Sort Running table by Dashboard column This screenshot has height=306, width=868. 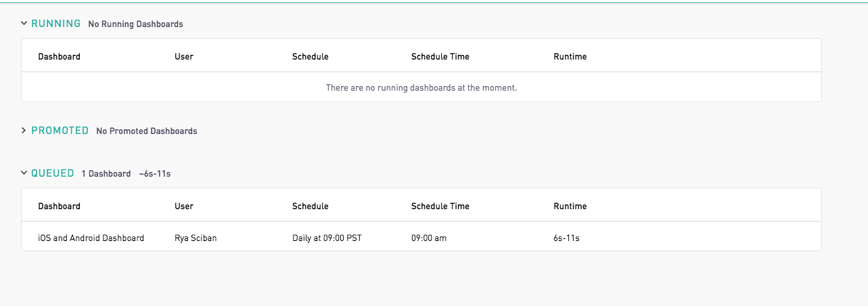(x=60, y=57)
